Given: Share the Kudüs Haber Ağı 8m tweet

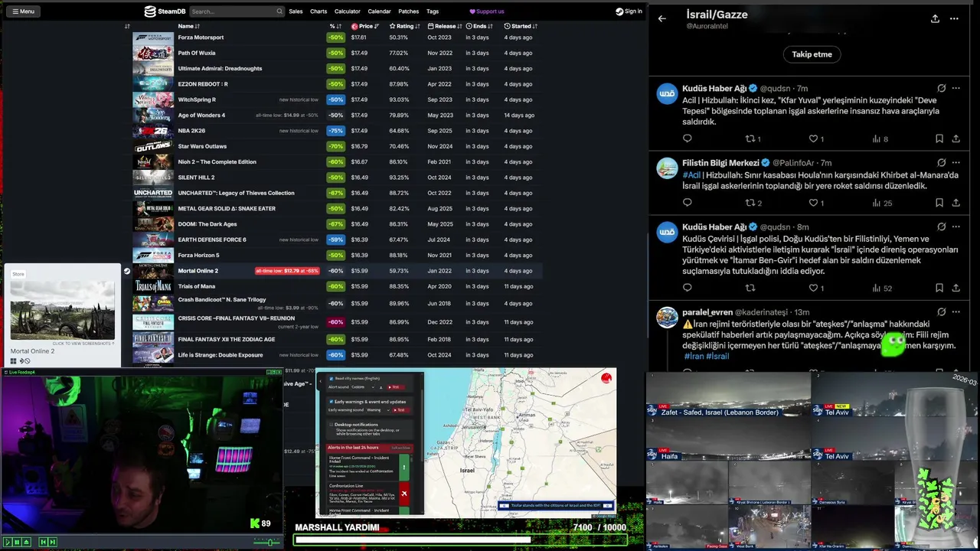Looking at the screenshot, I should (955, 288).
